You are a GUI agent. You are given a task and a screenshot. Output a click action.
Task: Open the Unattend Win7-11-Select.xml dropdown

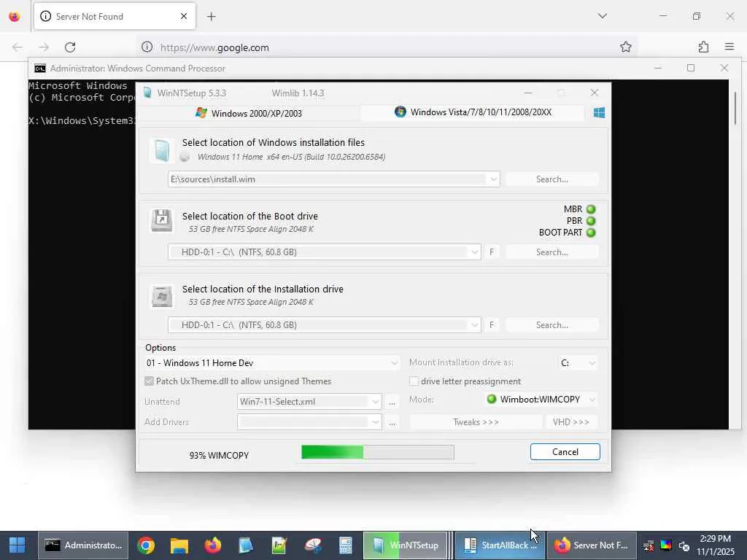[376, 402]
